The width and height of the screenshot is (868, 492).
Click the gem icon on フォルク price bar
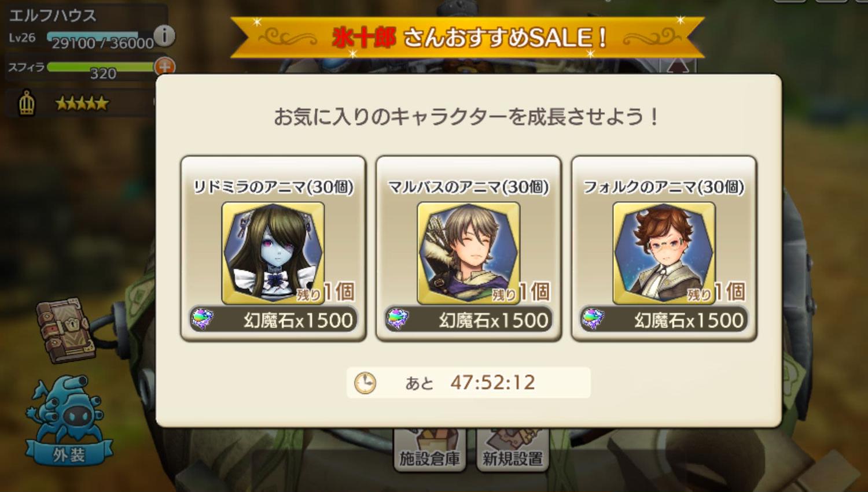point(593,319)
